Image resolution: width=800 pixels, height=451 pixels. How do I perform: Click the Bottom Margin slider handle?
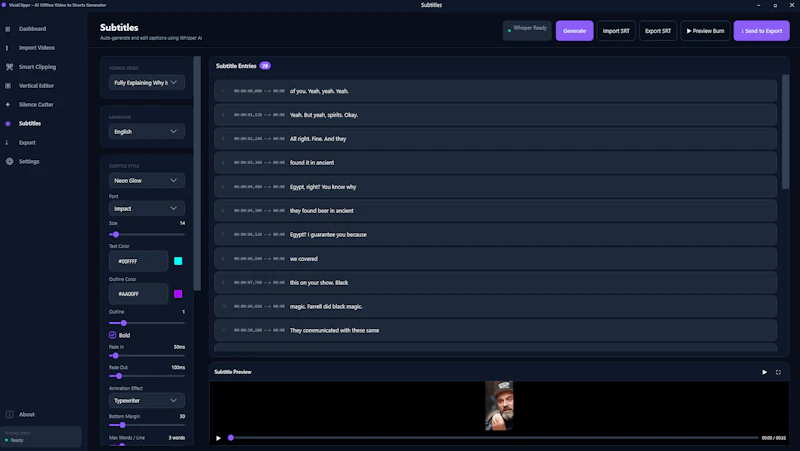tap(122, 425)
